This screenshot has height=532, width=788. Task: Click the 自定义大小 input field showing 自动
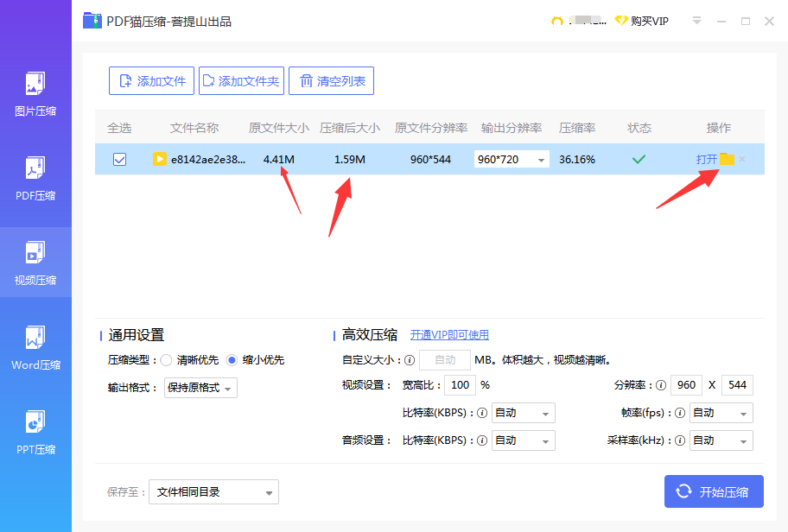445,360
